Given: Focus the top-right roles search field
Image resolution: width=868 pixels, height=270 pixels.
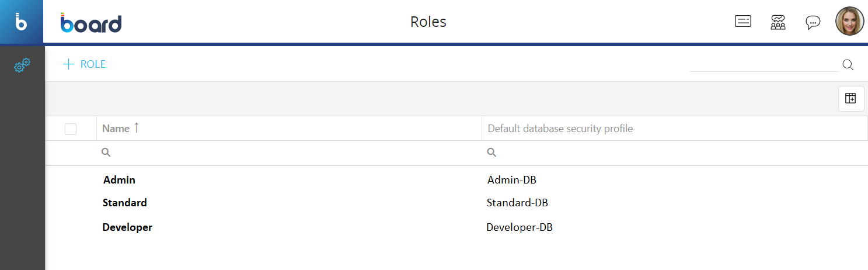Looking at the screenshot, I should pos(764,65).
